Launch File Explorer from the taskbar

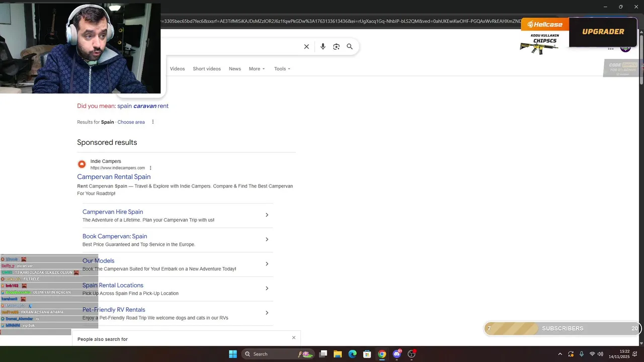(x=338, y=354)
